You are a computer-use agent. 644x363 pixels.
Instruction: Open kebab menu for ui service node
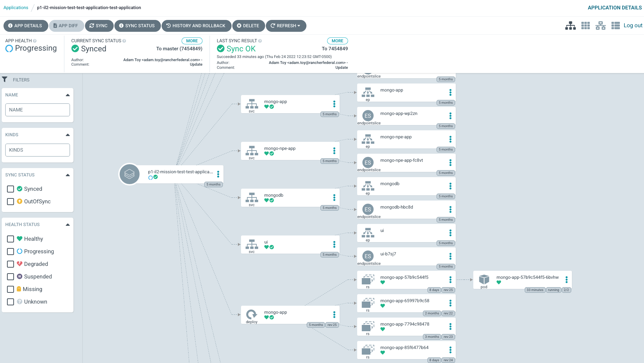(x=334, y=245)
